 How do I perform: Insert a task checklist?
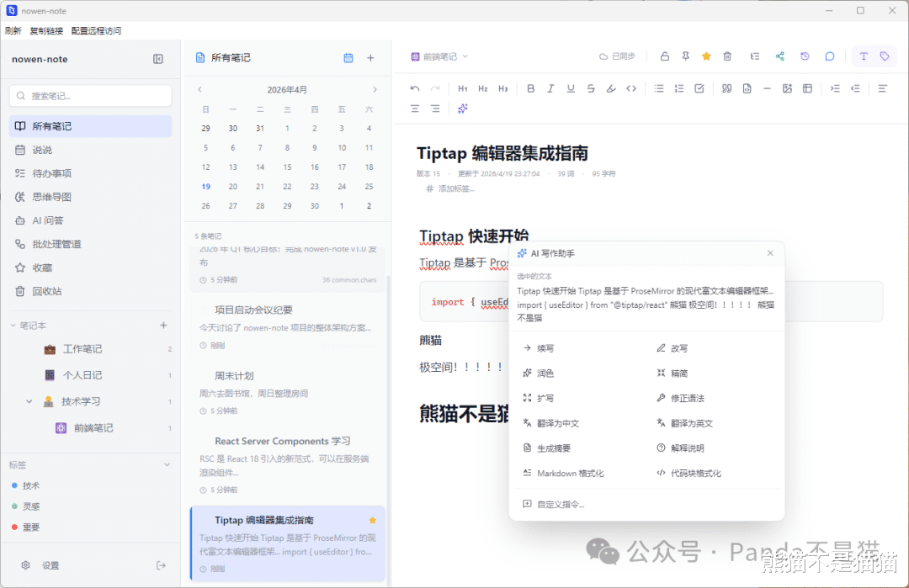pyautogui.click(x=699, y=88)
